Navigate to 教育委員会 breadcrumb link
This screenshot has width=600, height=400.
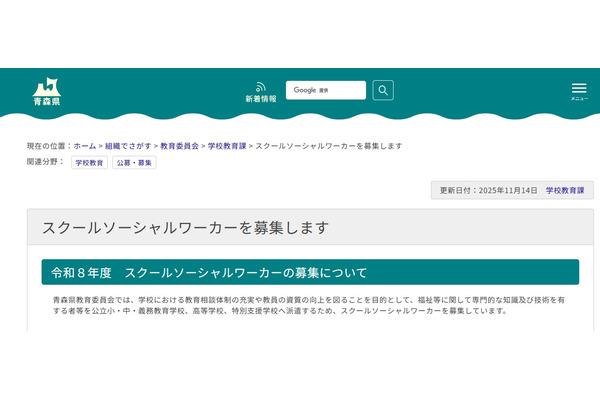pyautogui.click(x=178, y=146)
